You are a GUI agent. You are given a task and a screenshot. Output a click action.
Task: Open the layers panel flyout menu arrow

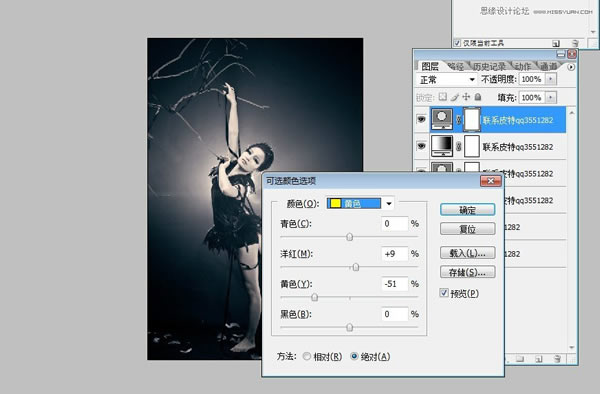click(x=571, y=67)
